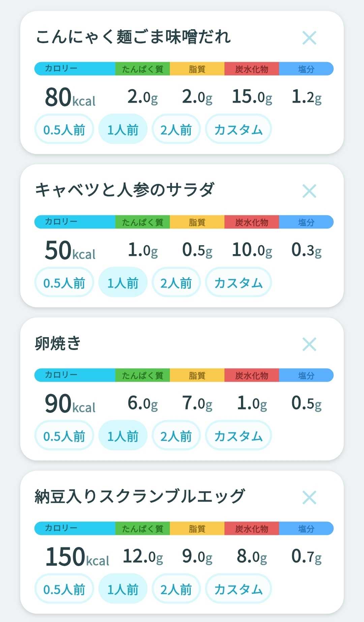This screenshot has height=622, width=364.
Task: Open カスタム portion for こんにゃく麺ごま味噌だれ
Action: (238, 129)
